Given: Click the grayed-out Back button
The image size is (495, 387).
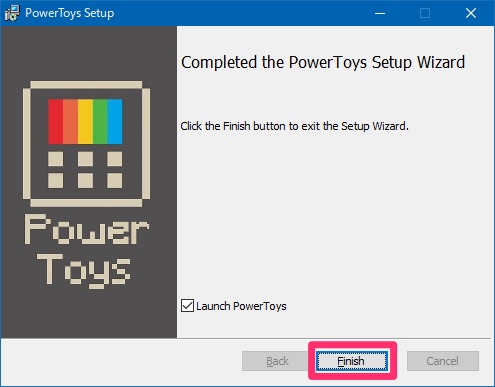Looking at the screenshot, I should (x=277, y=361).
